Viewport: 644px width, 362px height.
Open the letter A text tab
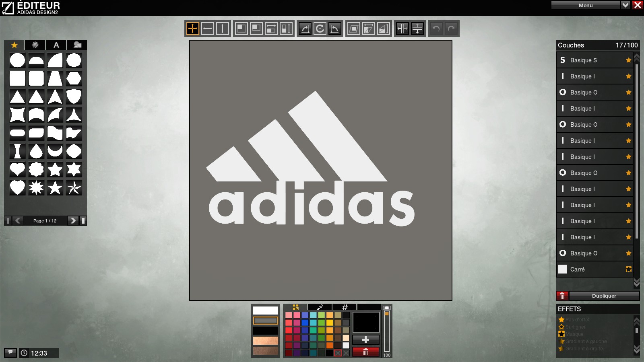(x=56, y=45)
